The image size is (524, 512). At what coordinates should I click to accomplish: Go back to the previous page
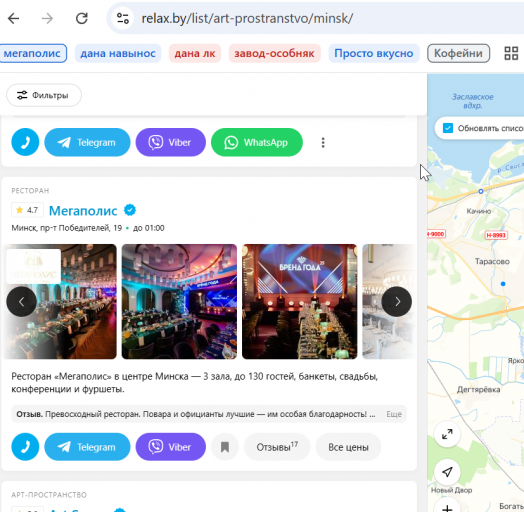tap(13, 18)
